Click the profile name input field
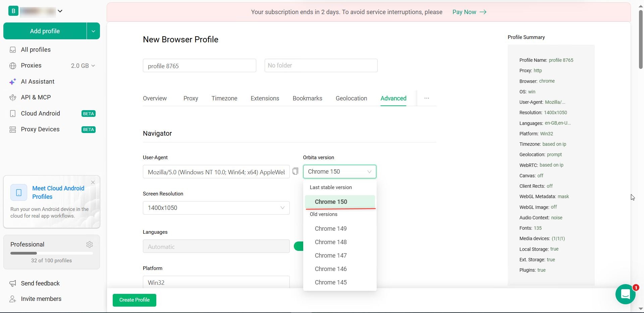The height and width of the screenshot is (313, 644). pyautogui.click(x=200, y=65)
